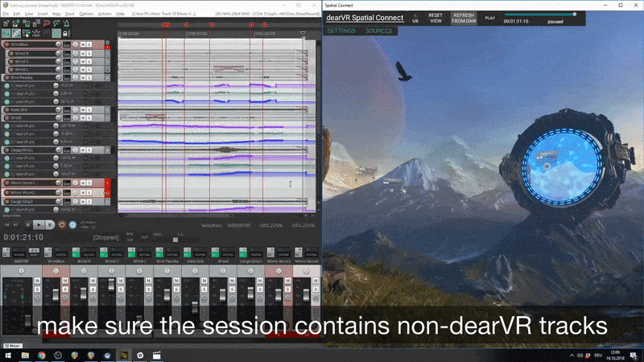Open SOURCES in dearVR Spatial Connect
The width and height of the screenshot is (644, 362).
tap(378, 31)
